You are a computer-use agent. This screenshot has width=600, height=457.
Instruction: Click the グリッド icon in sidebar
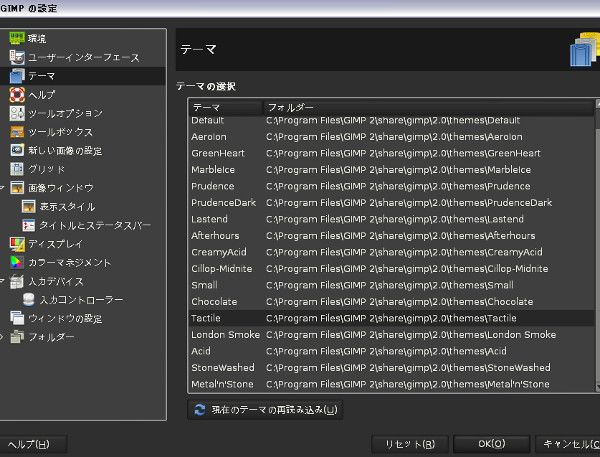click(17, 169)
